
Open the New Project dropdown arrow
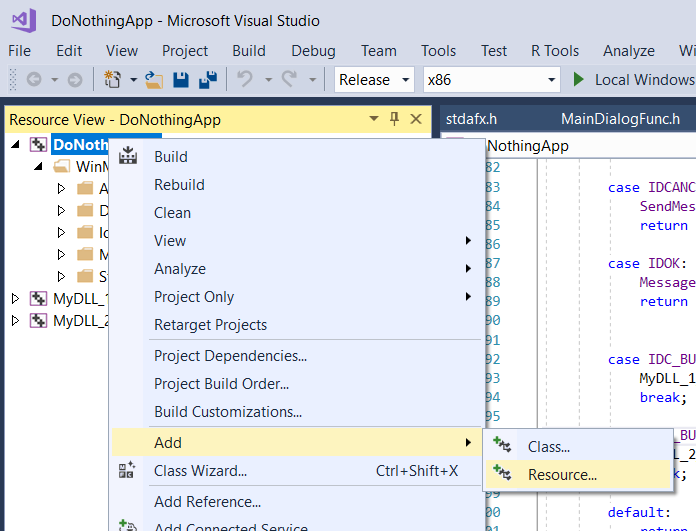coord(133,80)
